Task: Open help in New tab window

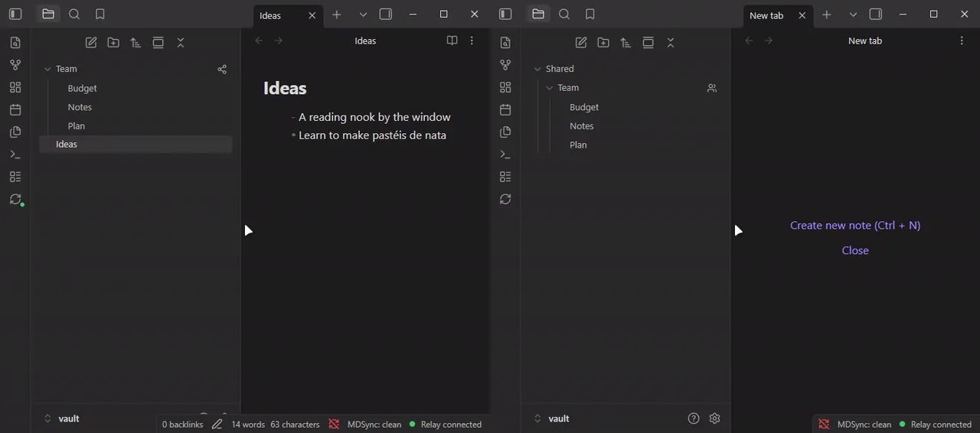Action: click(694, 418)
